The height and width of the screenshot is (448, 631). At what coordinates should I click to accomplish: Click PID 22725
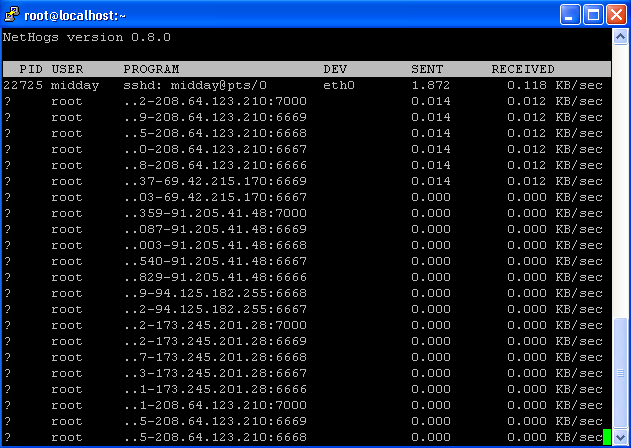(23, 85)
